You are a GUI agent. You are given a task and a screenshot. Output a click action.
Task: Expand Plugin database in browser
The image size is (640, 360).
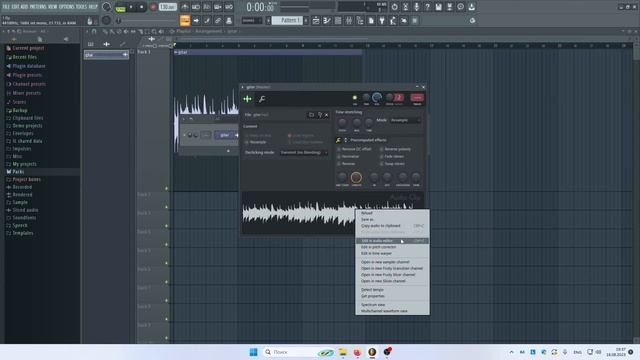coord(29,66)
